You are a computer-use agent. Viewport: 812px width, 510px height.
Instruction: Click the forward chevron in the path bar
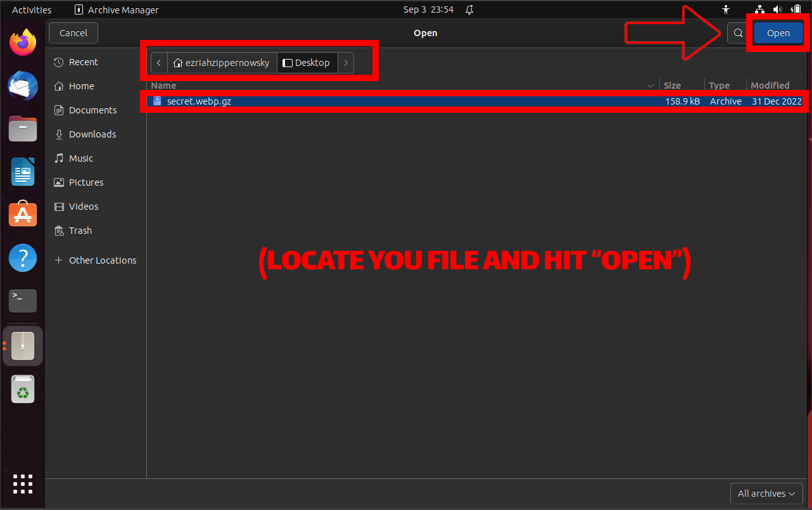coord(346,62)
